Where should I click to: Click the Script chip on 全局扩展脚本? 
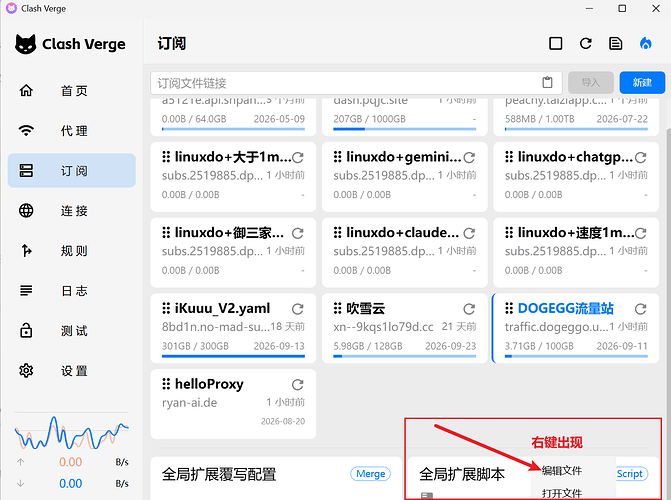click(x=631, y=474)
